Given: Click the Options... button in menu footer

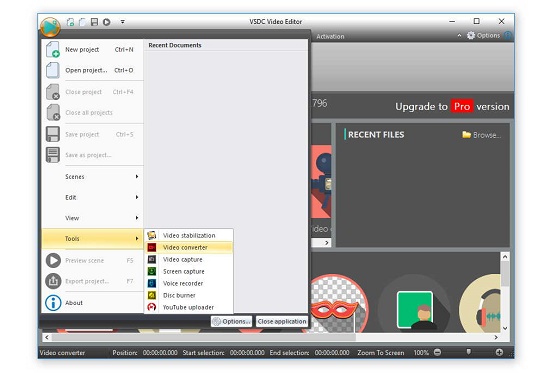Looking at the screenshot, I should pos(232,321).
